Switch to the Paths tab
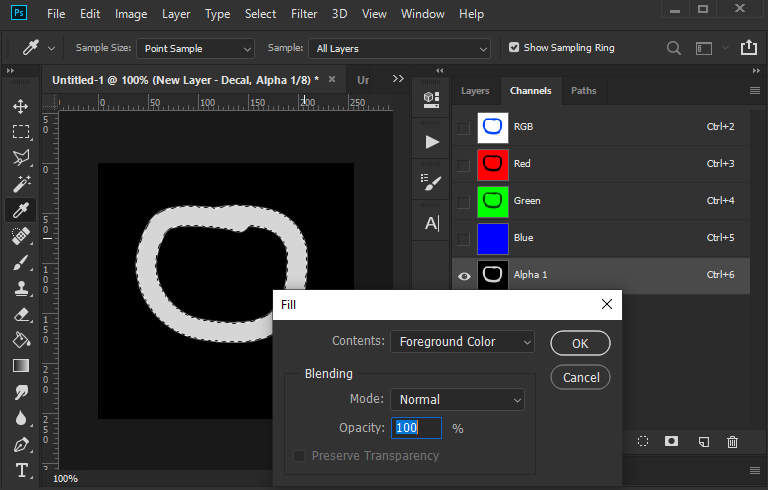The width and height of the screenshot is (768, 490). (x=583, y=91)
